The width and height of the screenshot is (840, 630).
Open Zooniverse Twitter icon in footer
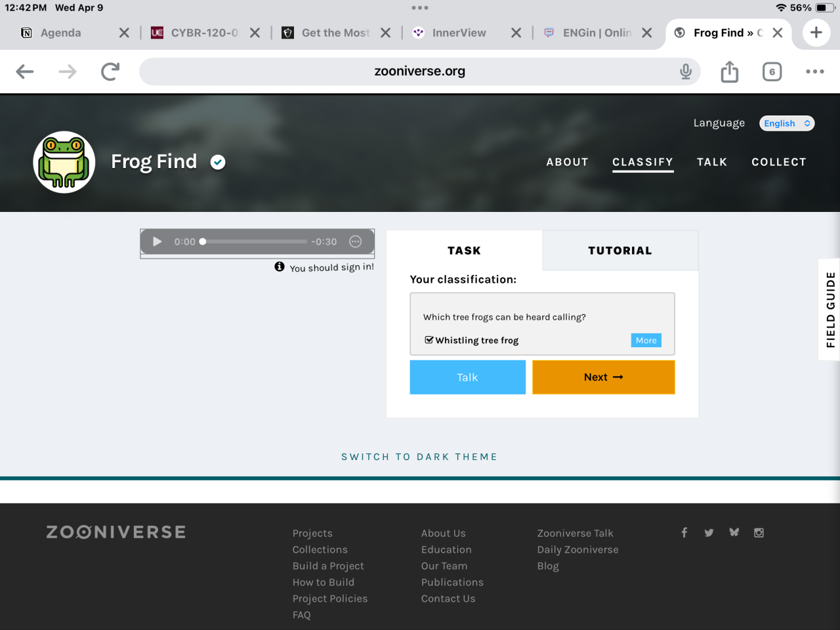point(709,533)
